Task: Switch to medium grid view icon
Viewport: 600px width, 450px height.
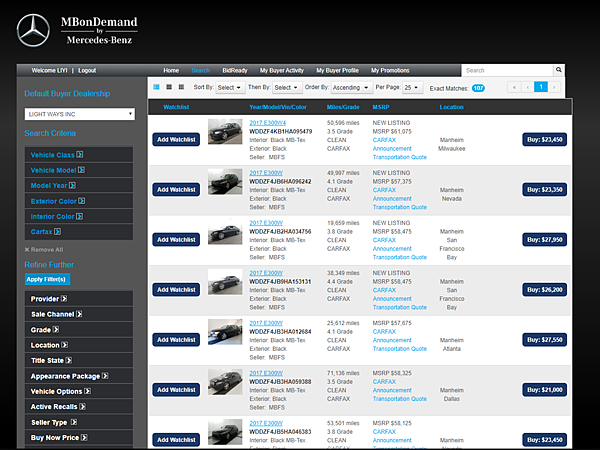Action: coord(169,87)
